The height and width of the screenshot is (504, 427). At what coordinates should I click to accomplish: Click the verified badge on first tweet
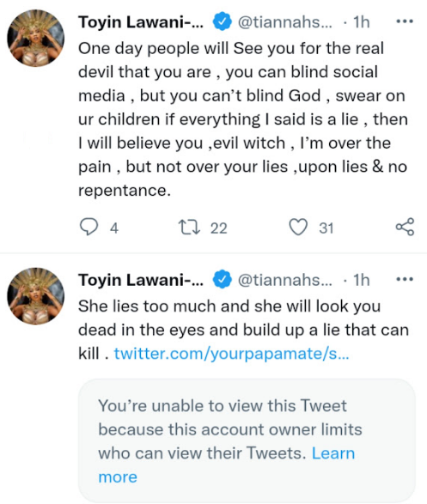coord(223,21)
